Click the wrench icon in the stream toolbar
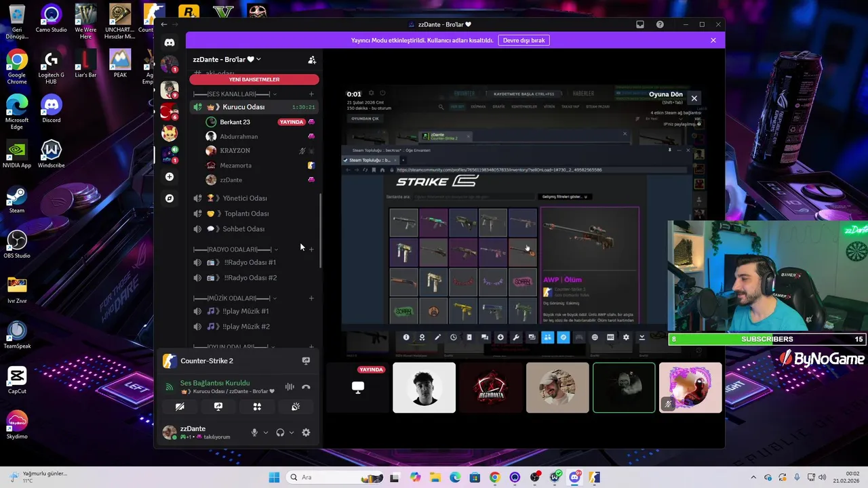Viewport: 868px width, 488px height. (x=516, y=337)
